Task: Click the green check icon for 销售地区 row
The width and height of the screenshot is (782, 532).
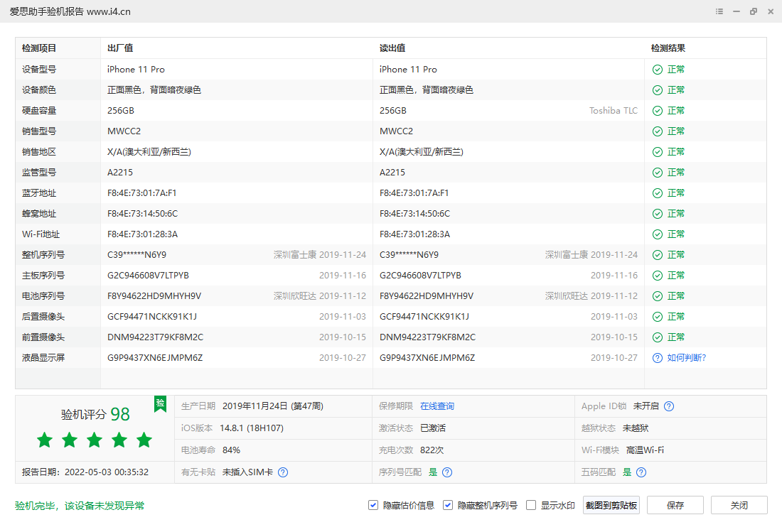Action: pyautogui.click(x=658, y=152)
